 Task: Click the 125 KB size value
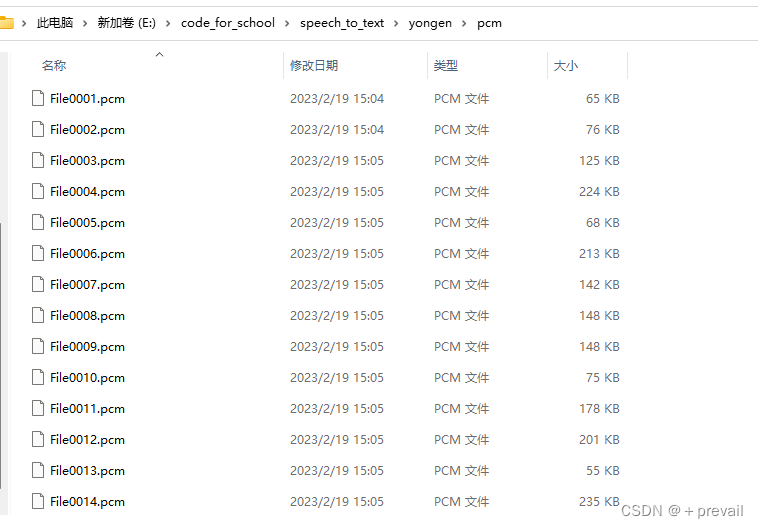coord(599,161)
